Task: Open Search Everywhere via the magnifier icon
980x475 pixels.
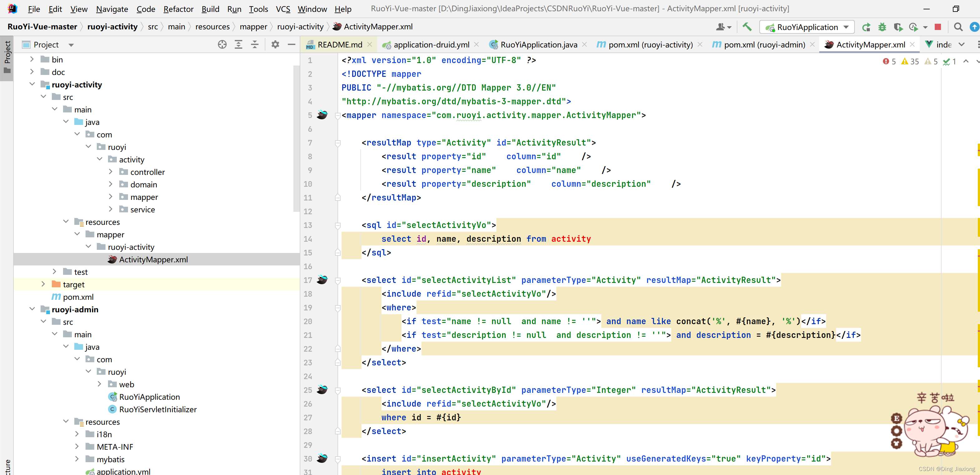Action: point(958,27)
